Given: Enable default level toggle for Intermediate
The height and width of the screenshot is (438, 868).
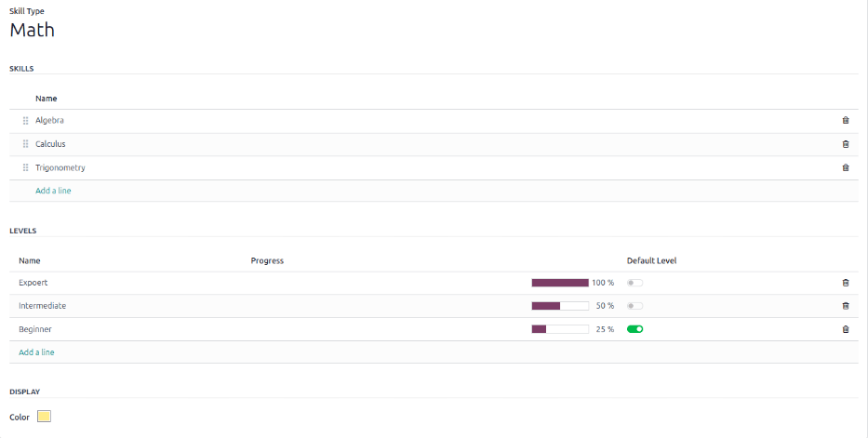Looking at the screenshot, I should (x=634, y=306).
